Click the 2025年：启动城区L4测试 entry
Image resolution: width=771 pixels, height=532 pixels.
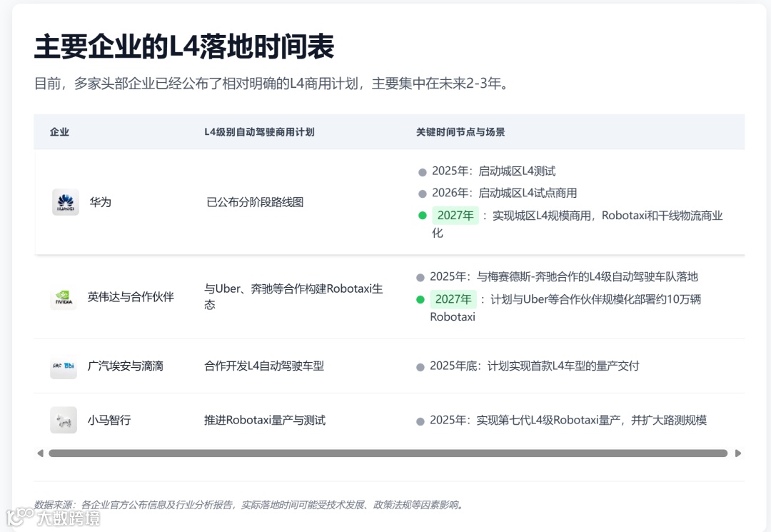coord(494,171)
